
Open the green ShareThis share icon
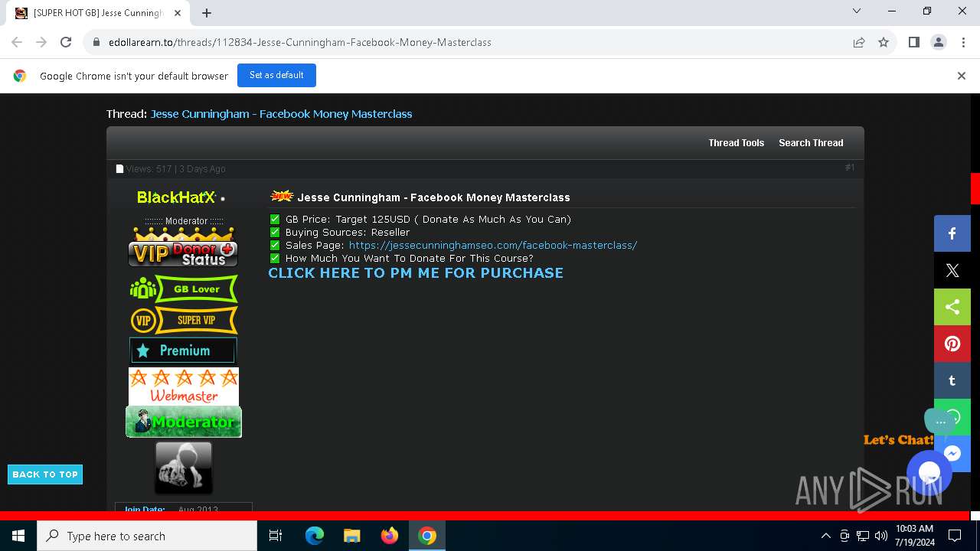(952, 307)
